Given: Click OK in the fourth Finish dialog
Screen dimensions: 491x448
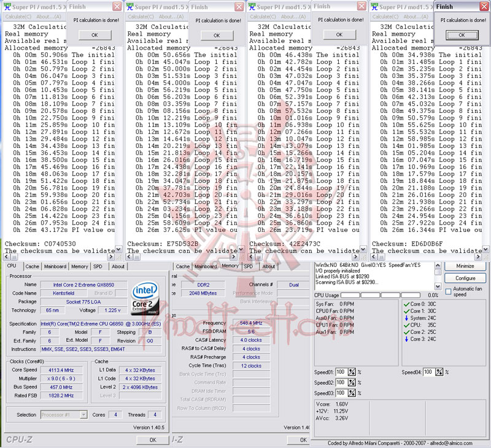Looking at the screenshot, I should click(462, 35).
